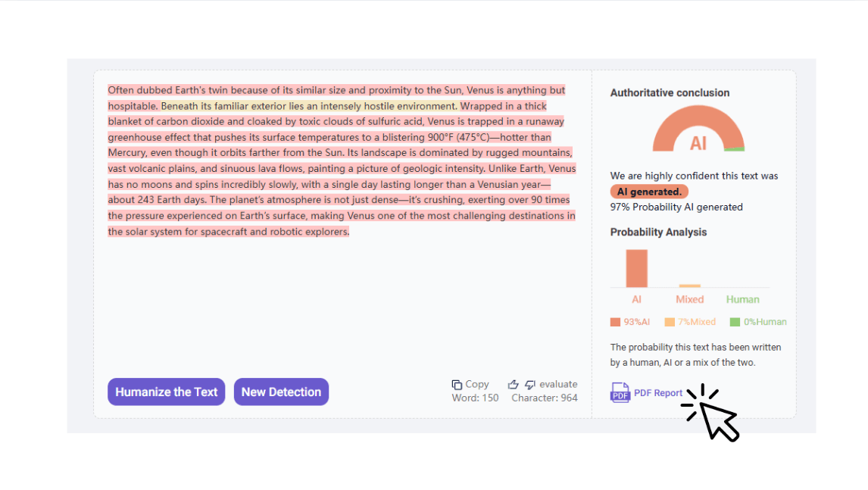This screenshot has width=868, height=490.
Task: Click the orange 7%Mixed legend swatch
Action: tap(670, 322)
